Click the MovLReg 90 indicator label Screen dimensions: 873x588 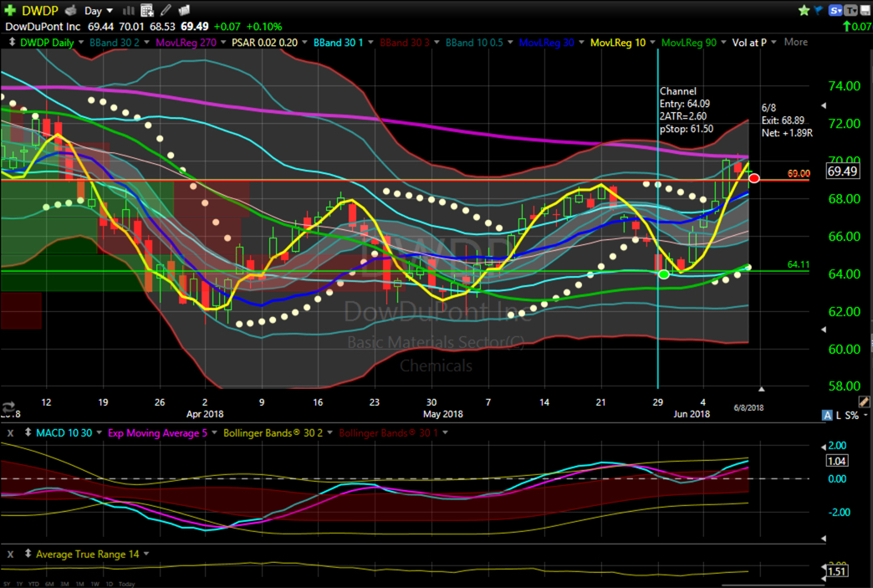[x=689, y=43]
